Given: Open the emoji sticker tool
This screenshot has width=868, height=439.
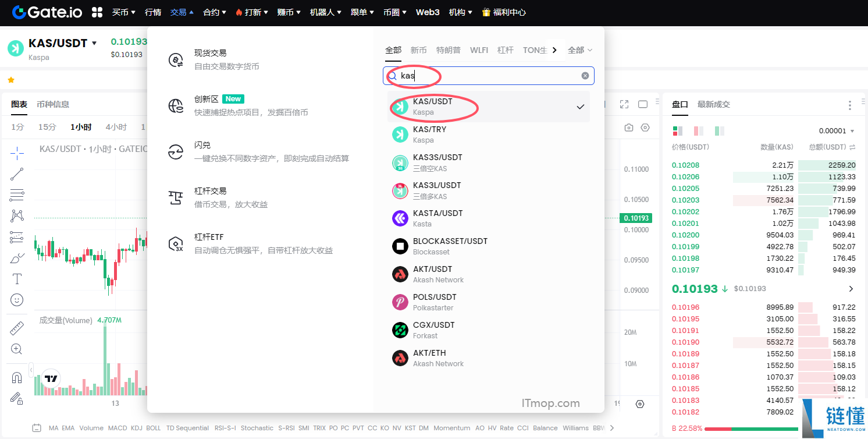Looking at the screenshot, I should tap(17, 300).
